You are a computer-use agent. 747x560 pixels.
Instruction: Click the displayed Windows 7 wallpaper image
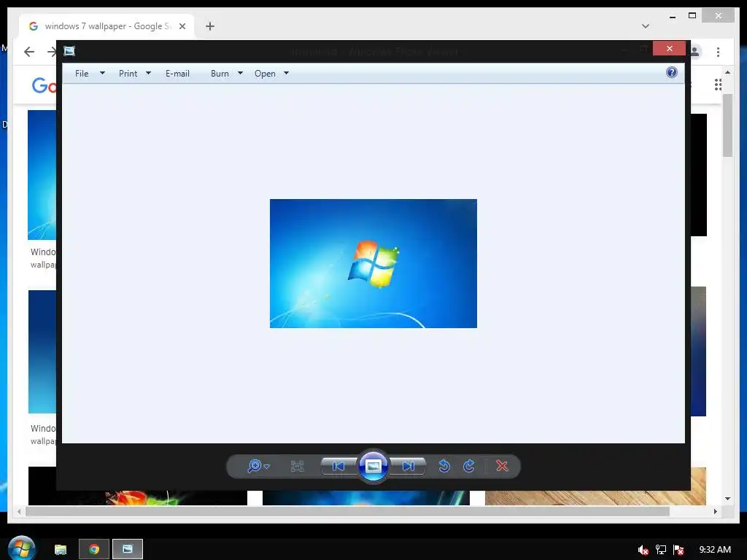(x=373, y=263)
